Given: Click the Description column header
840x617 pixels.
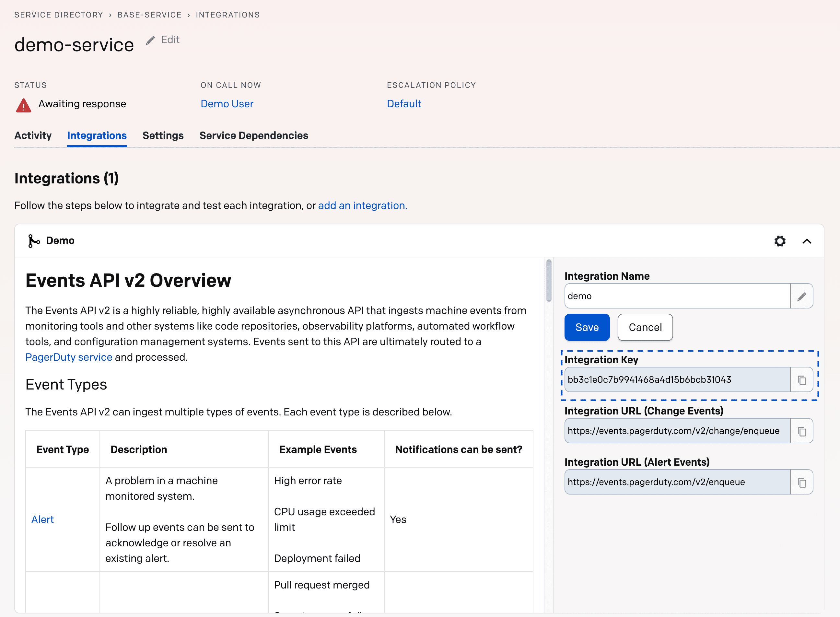Looking at the screenshot, I should pos(139,450).
